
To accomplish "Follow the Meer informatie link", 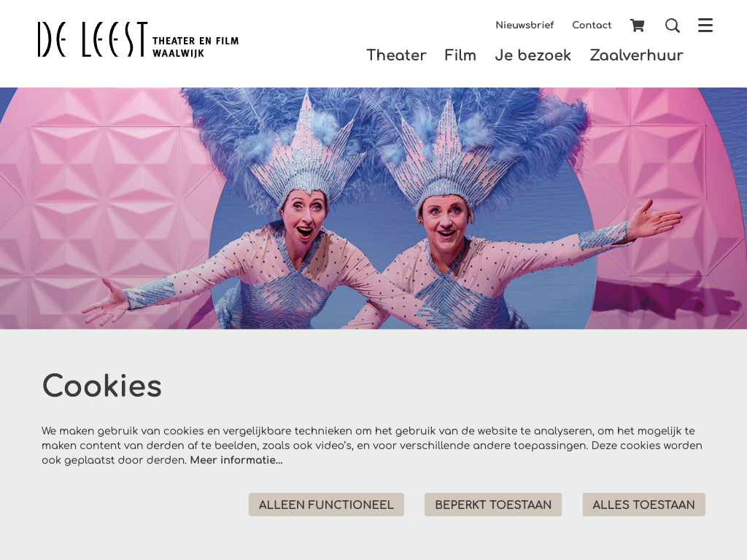I will 236,460.
